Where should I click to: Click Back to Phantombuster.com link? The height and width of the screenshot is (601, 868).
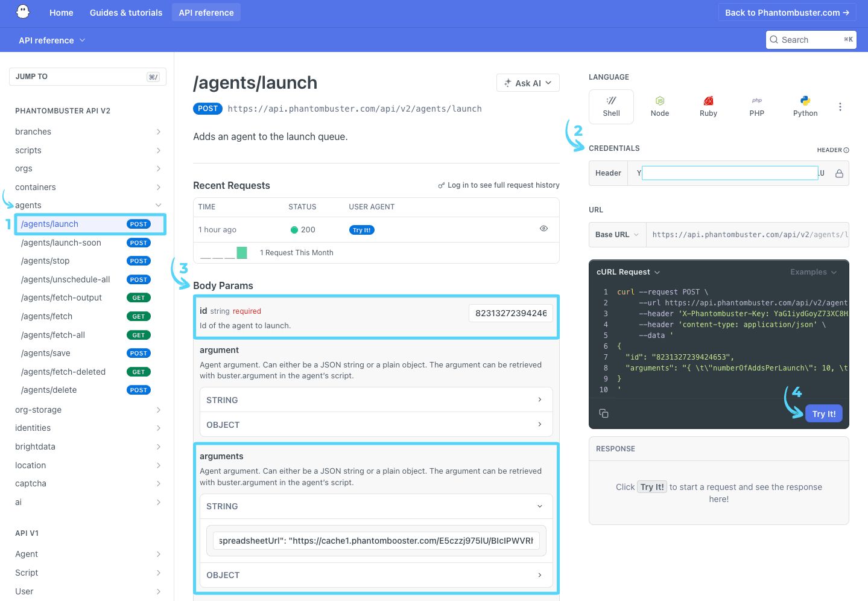pos(787,13)
